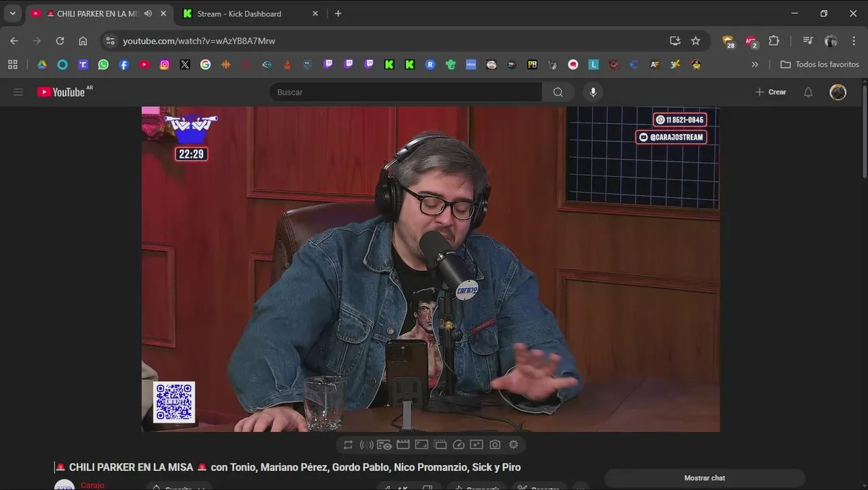Image resolution: width=868 pixels, height=490 pixels.
Task: Bookmark this page with the star icon
Action: coord(696,41)
